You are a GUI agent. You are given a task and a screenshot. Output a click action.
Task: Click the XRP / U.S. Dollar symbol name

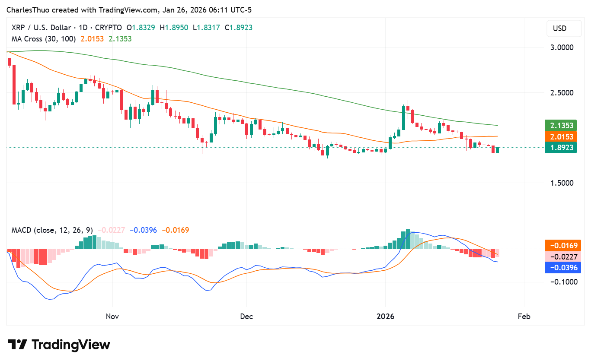pos(41,27)
